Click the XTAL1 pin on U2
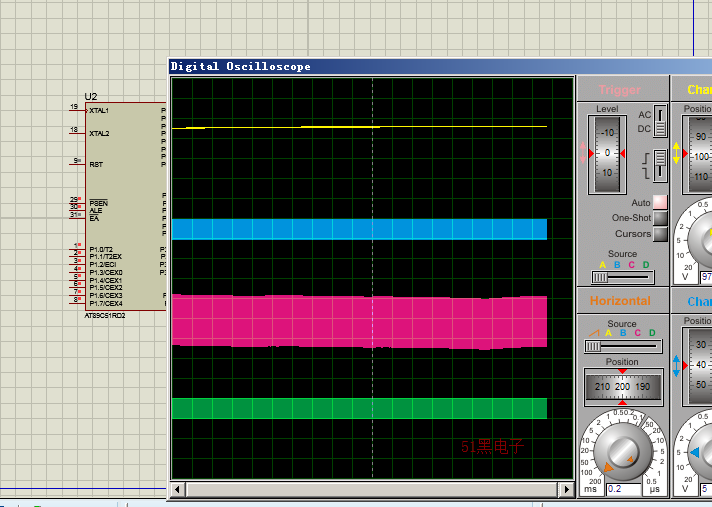 coord(99,110)
